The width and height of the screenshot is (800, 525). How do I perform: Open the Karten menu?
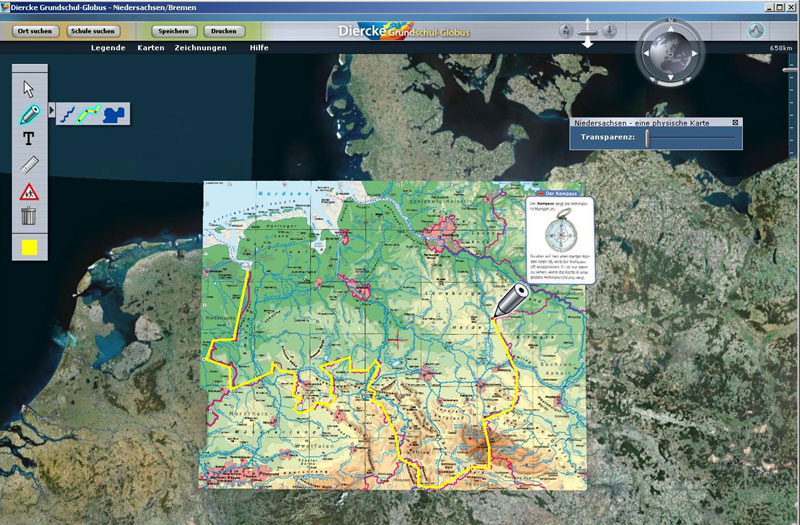151,47
